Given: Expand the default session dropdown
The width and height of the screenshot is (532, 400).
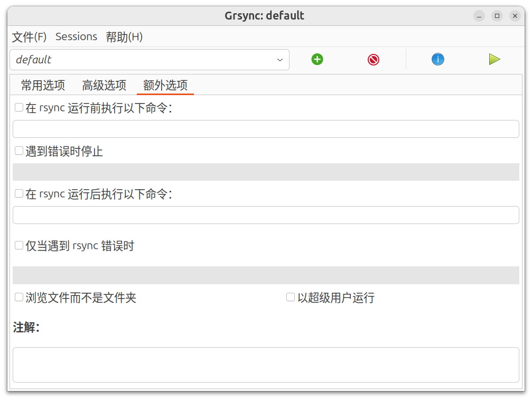Looking at the screenshot, I should (280, 60).
